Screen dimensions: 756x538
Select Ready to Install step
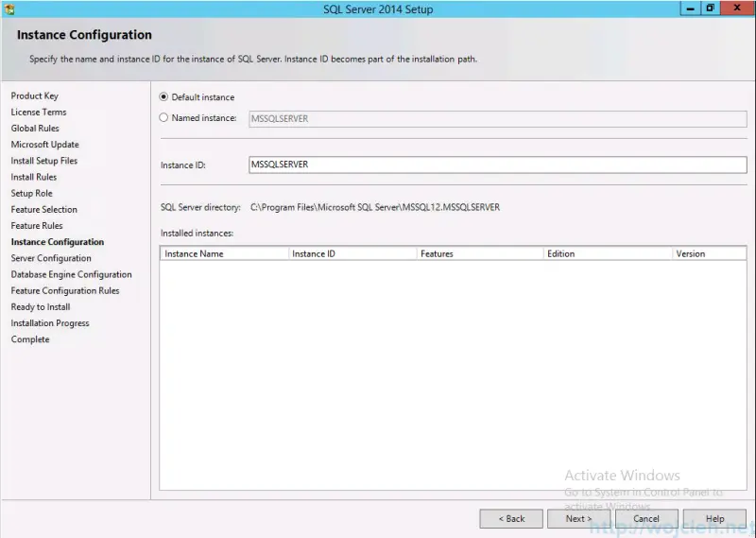41,307
